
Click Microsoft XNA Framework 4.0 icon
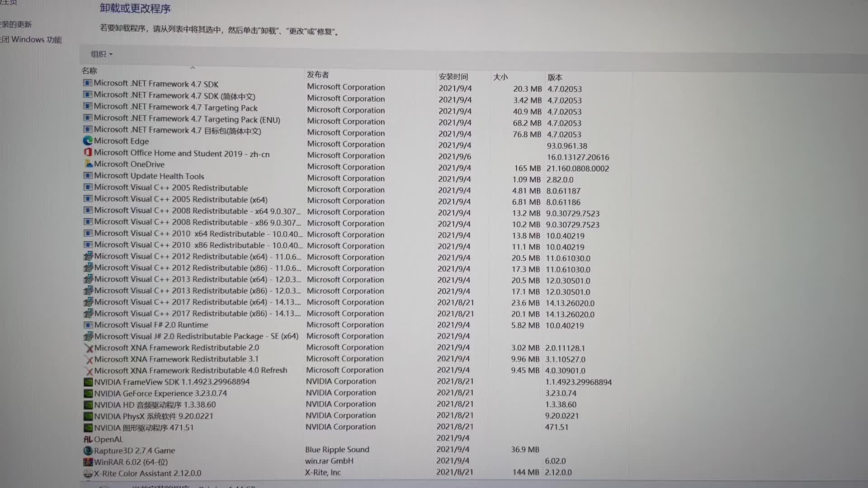(x=89, y=370)
